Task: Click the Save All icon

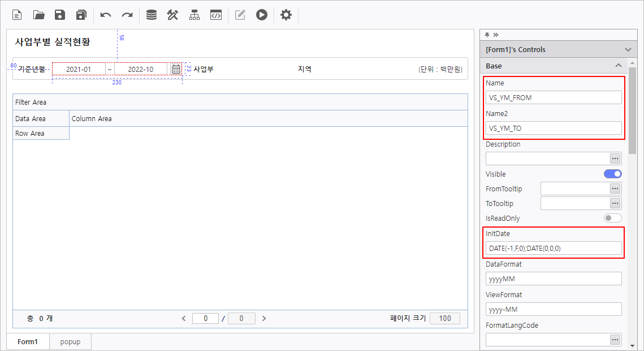Action: pyautogui.click(x=81, y=15)
